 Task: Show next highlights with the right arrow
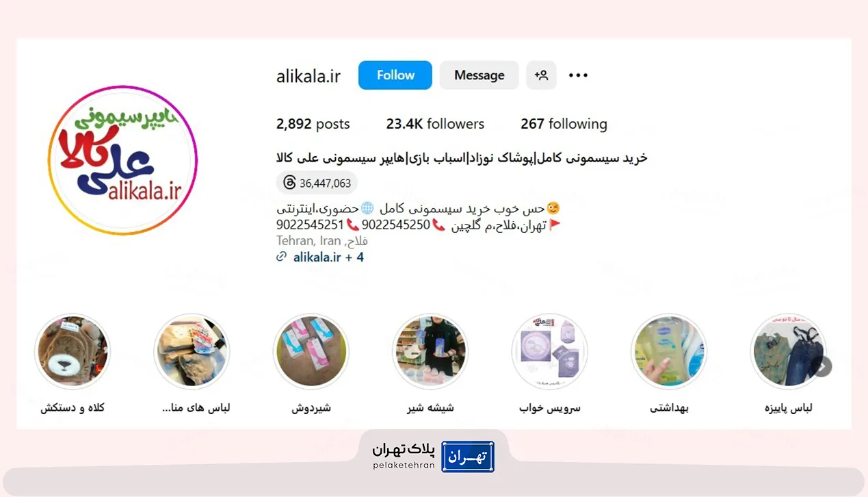coord(821,366)
